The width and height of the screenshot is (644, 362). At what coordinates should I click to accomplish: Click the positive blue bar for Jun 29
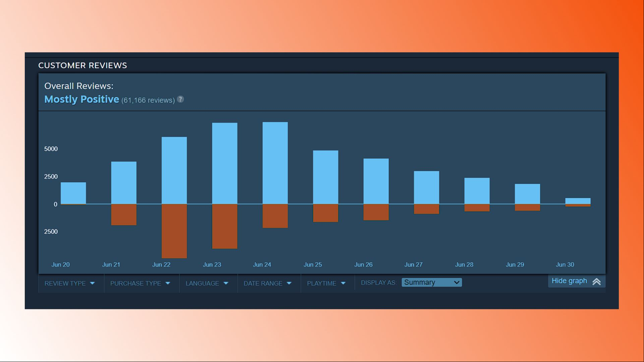pos(527,194)
